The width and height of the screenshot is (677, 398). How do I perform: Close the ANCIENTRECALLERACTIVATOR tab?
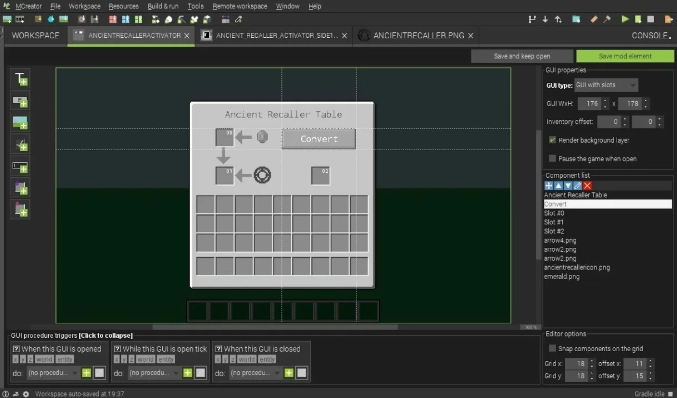point(187,35)
